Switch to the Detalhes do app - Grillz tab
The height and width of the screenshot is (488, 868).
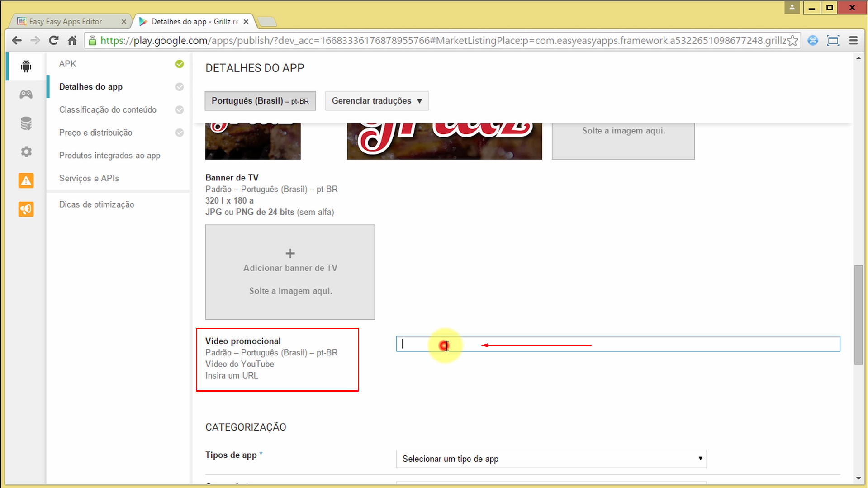tap(190, 21)
